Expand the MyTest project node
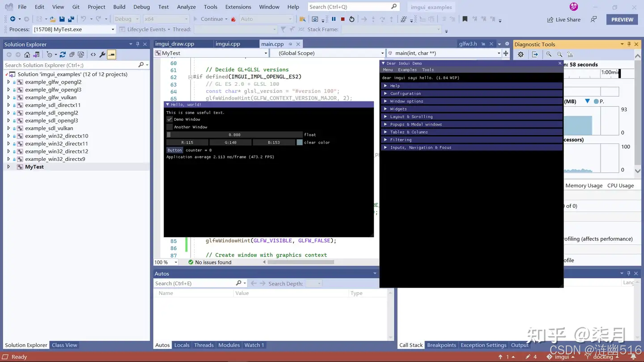This screenshot has width=644, height=362. 8,167
